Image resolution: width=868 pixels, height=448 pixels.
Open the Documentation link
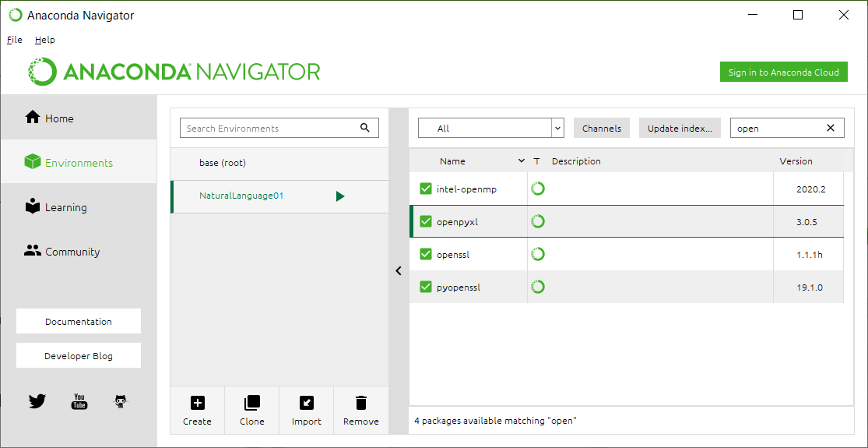pos(79,321)
